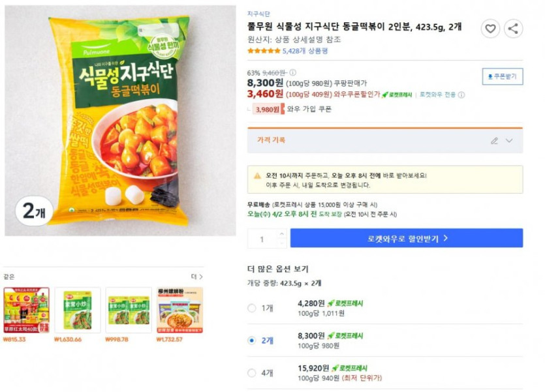Click the pencil edit icon in 가격 기록

point(494,140)
